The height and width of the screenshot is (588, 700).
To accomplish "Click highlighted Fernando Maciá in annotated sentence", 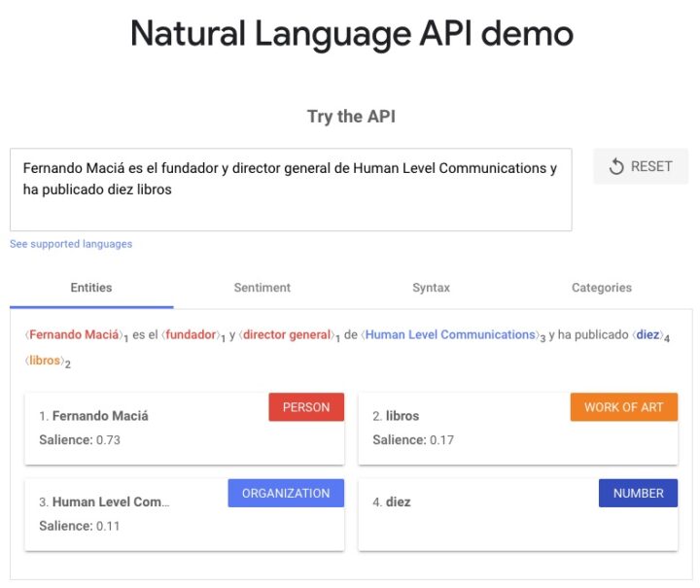I will click(x=76, y=335).
